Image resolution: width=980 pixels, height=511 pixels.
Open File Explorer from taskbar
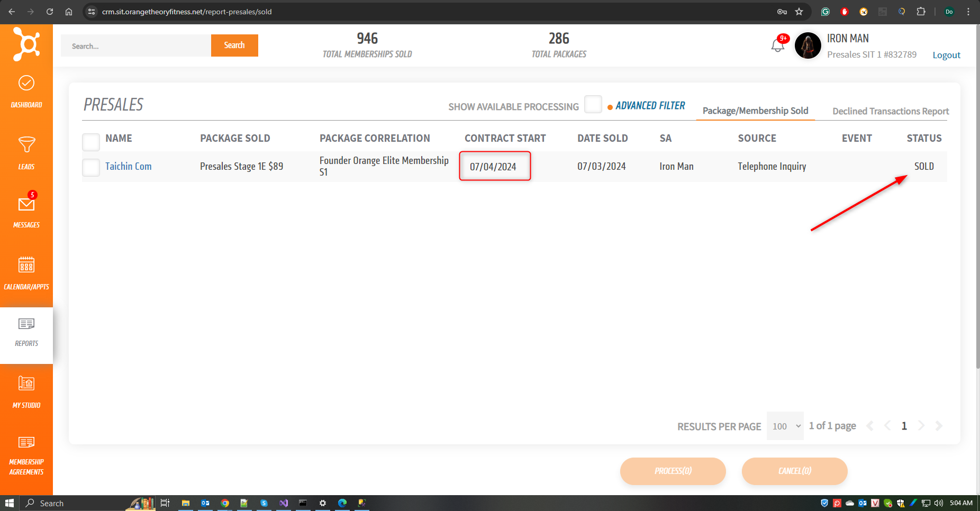click(x=186, y=503)
